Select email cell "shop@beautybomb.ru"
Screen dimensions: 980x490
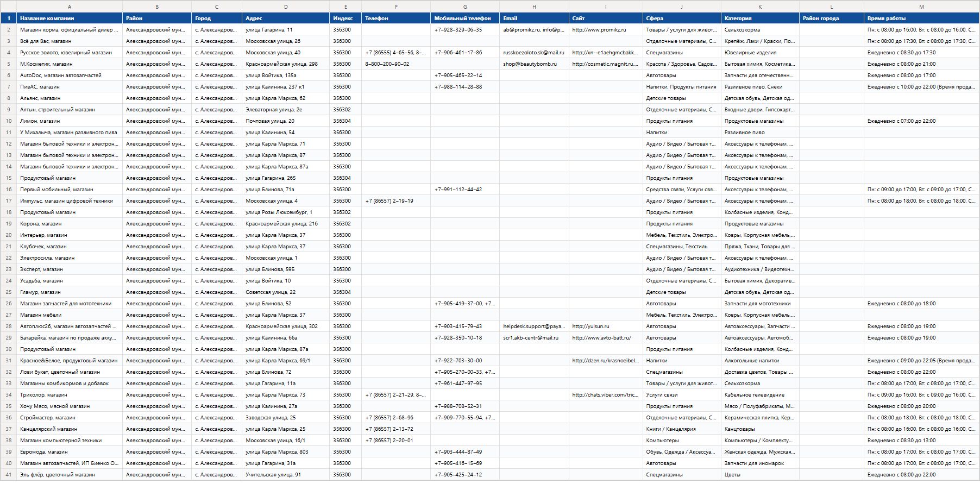(534, 64)
